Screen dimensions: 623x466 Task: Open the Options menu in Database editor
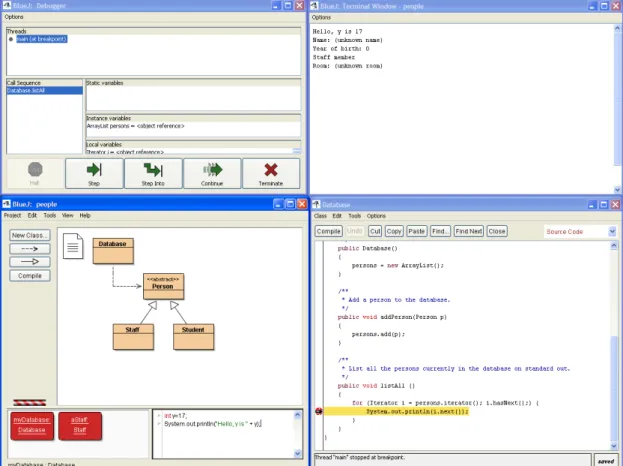click(x=376, y=216)
